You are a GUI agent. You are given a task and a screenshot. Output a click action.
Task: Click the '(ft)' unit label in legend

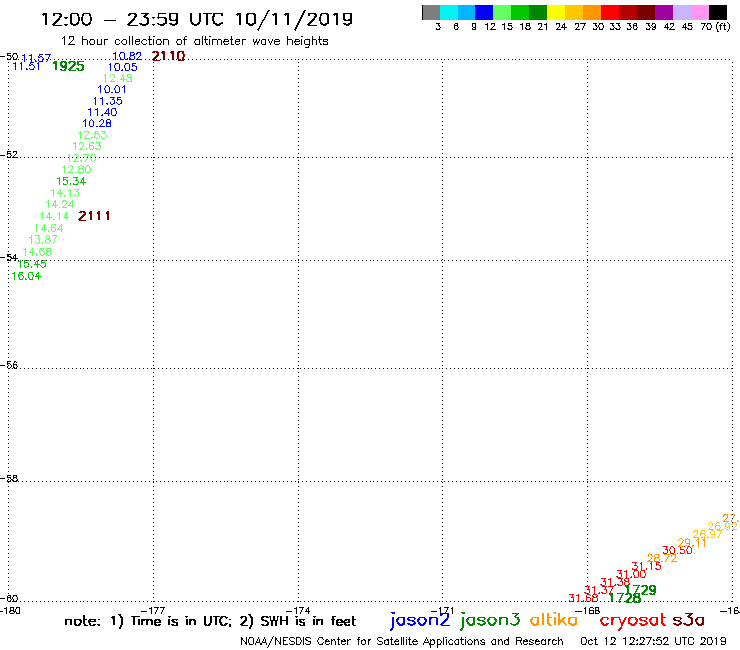(x=723, y=26)
